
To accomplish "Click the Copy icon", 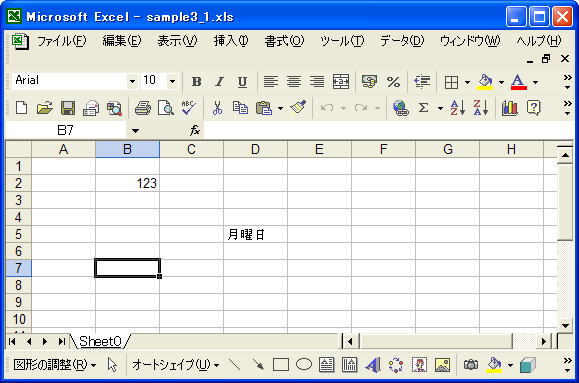I will [x=240, y=108].
